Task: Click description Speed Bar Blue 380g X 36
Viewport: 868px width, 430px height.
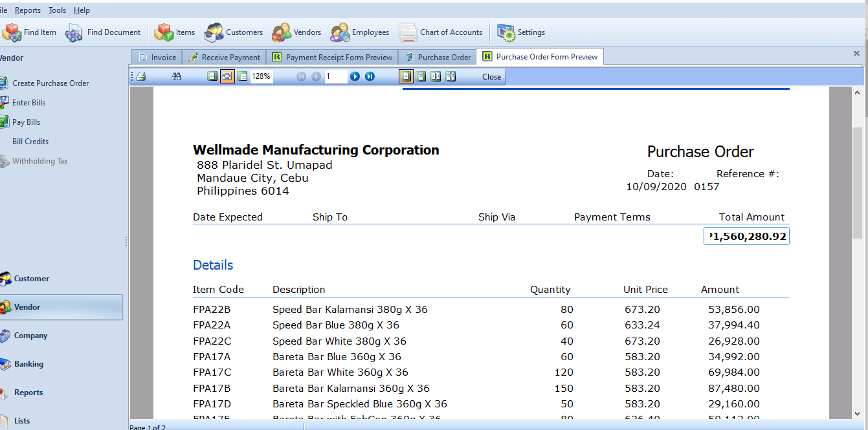Action: coord(336,325)
